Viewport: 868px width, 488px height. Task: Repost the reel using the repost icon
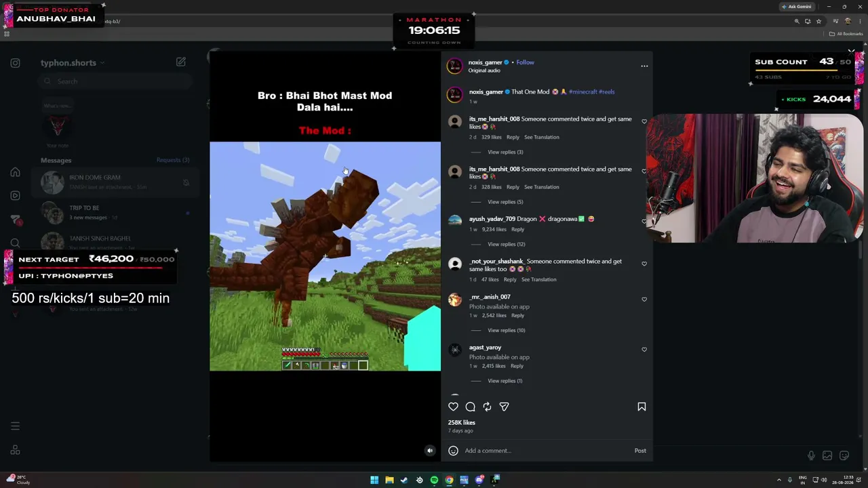click(487, 407)
